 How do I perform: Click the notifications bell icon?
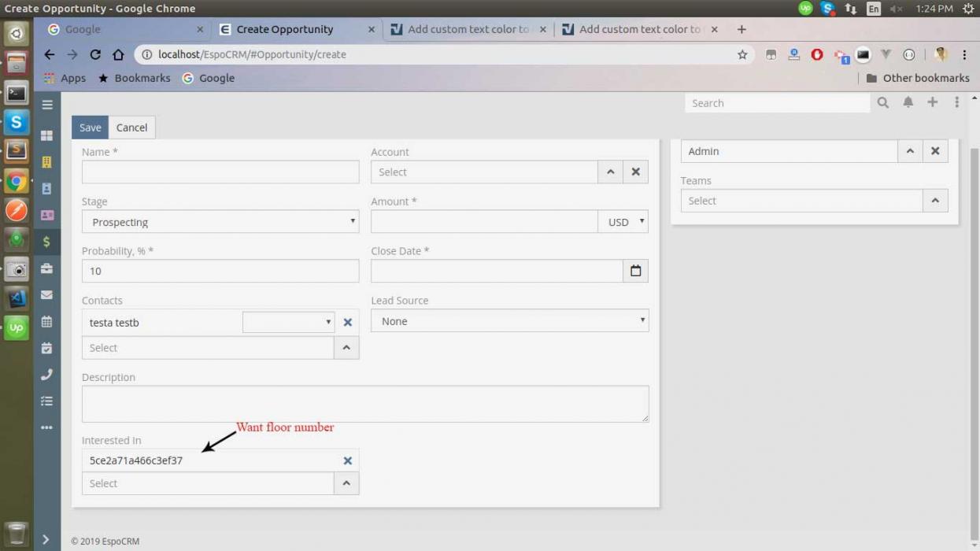[908, 102]
